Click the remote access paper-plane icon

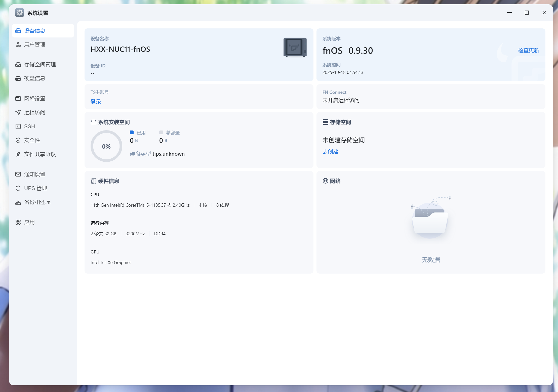(x=18, y=112)
